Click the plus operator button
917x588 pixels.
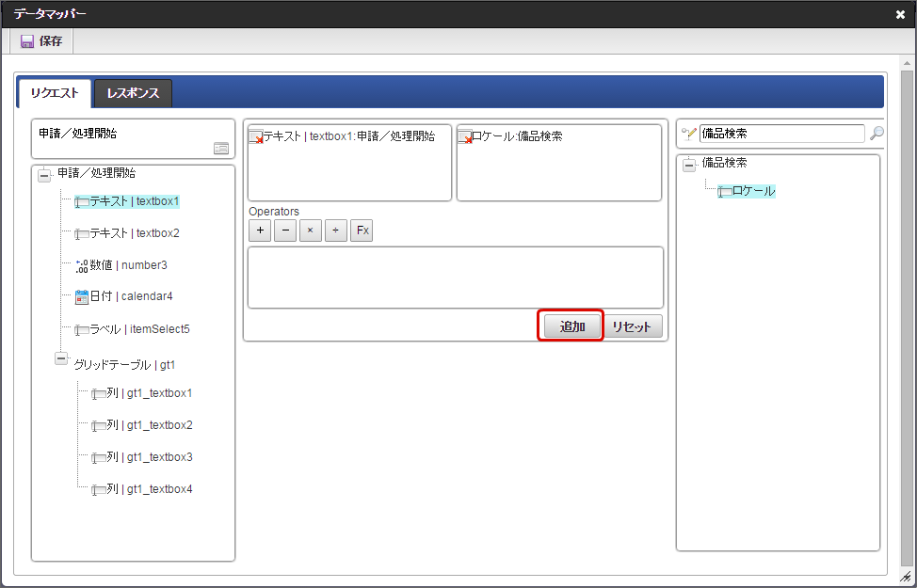coord(260,230)
